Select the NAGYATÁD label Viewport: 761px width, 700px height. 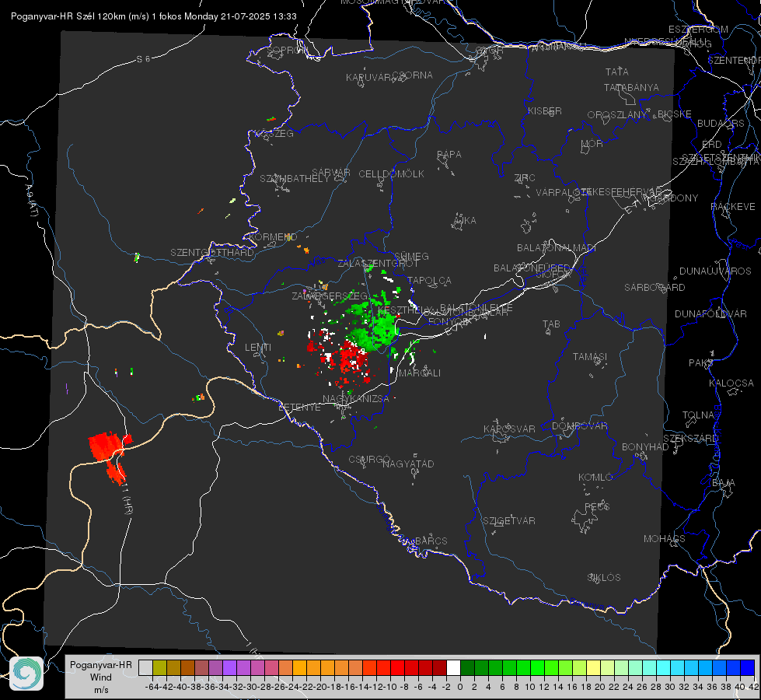(408, 464)
